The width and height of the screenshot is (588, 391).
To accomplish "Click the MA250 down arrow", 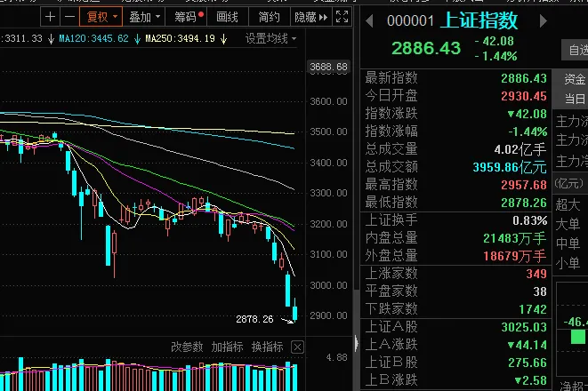I will [x=224, y=38].
